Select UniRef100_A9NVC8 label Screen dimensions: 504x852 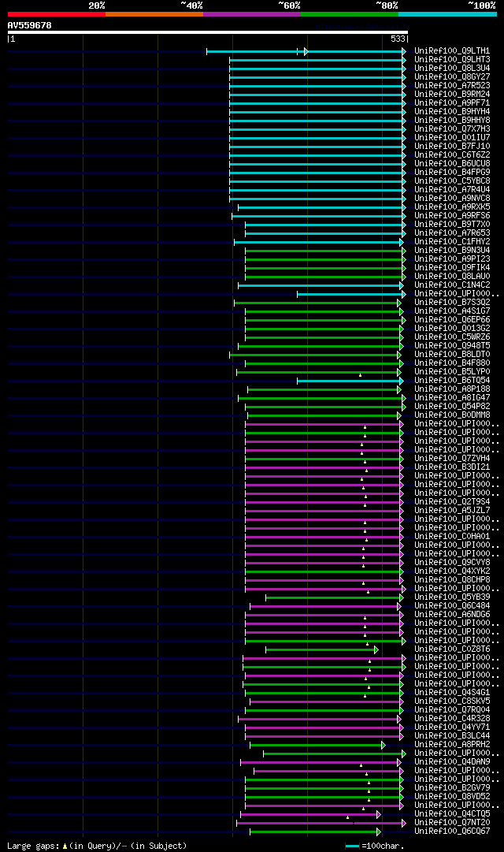point(452,199)
